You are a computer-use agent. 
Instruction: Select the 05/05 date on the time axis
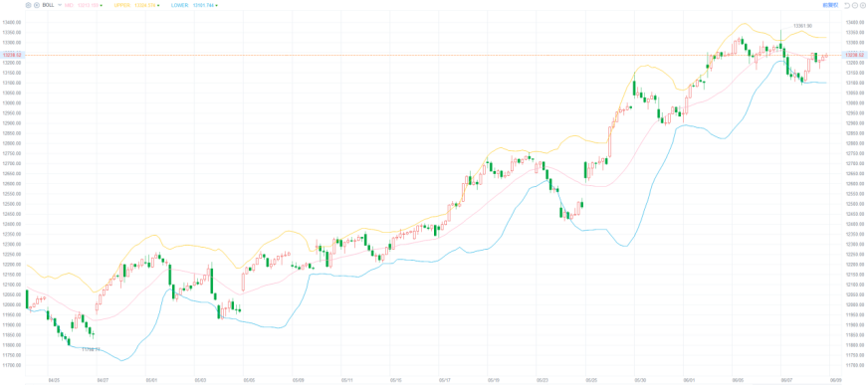[249, 380]
